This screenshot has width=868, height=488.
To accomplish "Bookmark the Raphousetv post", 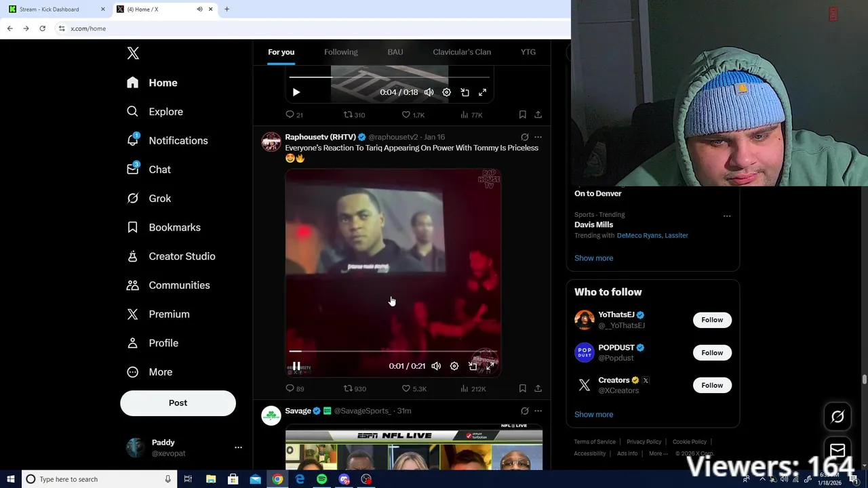I will [522, 388].
